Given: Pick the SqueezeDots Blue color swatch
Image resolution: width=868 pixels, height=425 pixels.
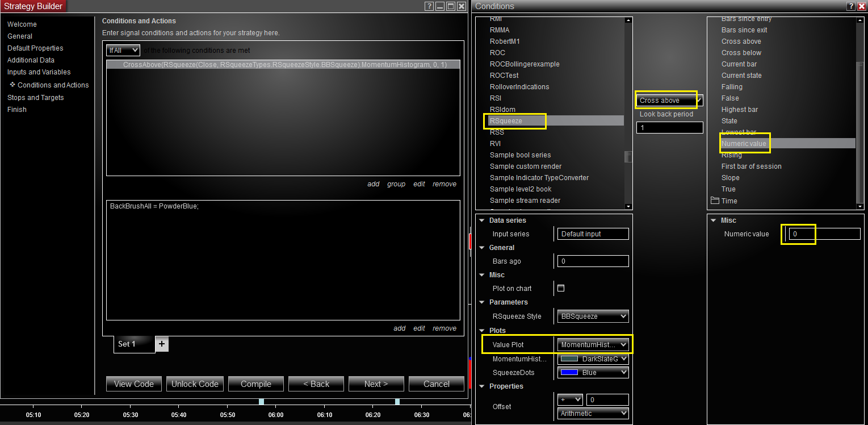Looking at the screenshot, I should click(569, 372).
